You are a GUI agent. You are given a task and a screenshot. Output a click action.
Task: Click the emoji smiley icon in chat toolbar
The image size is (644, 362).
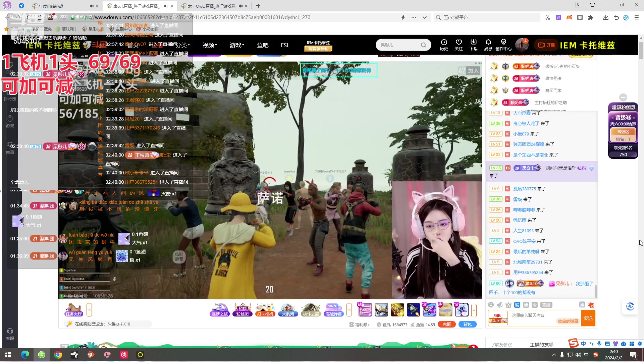(x=491, y=305)
